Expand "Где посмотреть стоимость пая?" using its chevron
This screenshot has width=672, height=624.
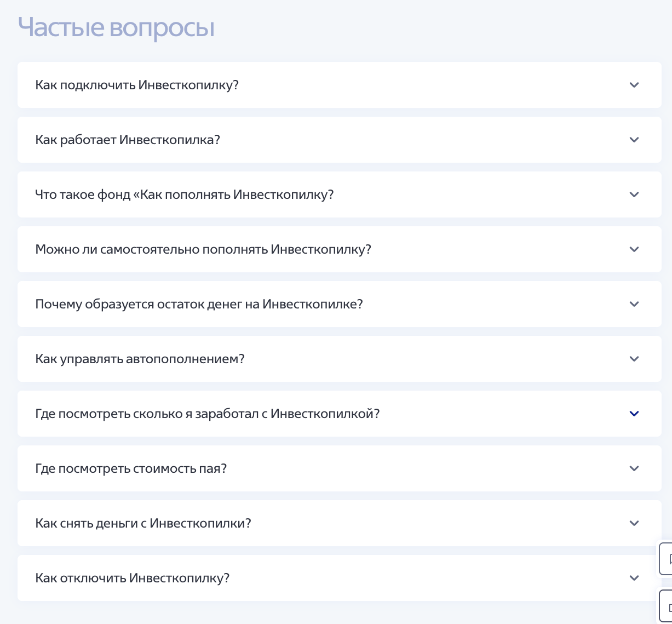pyautogui.click(x=634, y=468)
